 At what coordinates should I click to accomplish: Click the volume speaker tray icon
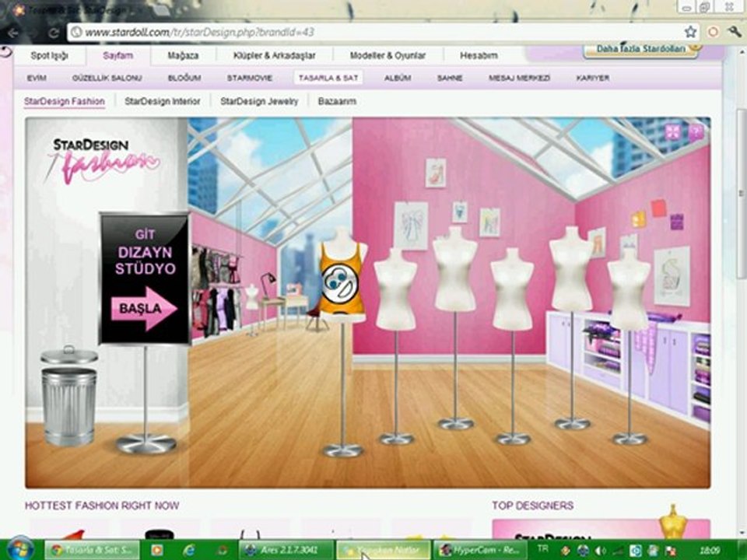coord(600,551)
